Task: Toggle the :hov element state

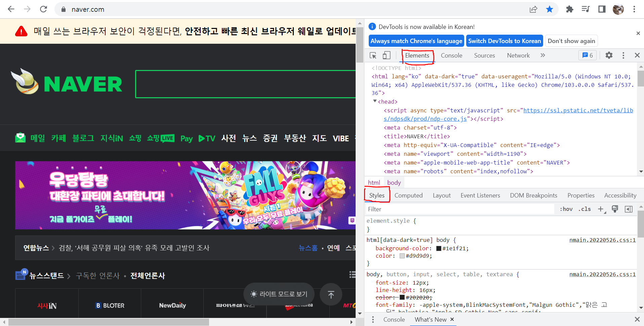Action: pyautogui.click(x=566, y=209)
